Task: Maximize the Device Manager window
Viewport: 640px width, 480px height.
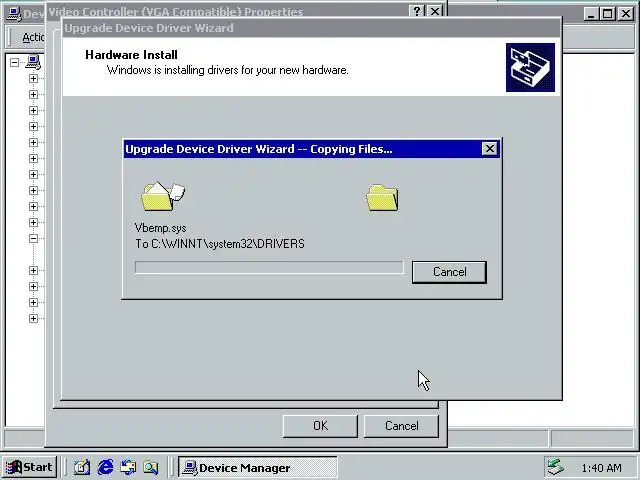Action: (x=607, y=14)
